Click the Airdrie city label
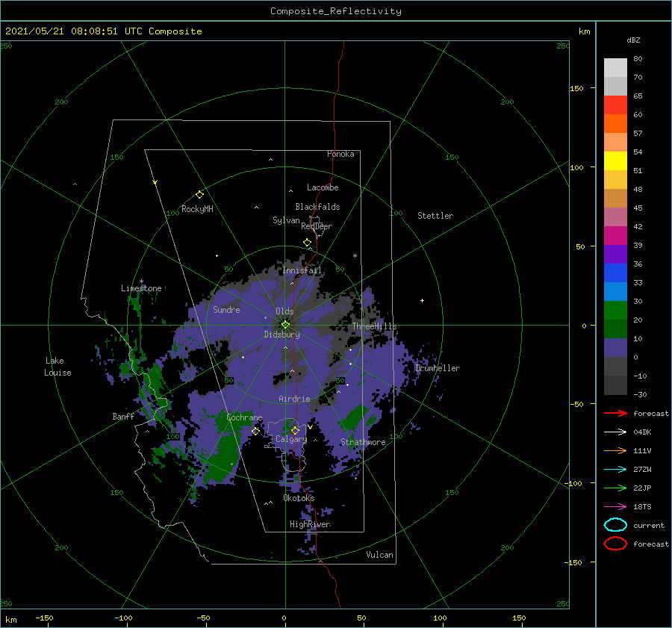The image size is (672, 628). 294,399
